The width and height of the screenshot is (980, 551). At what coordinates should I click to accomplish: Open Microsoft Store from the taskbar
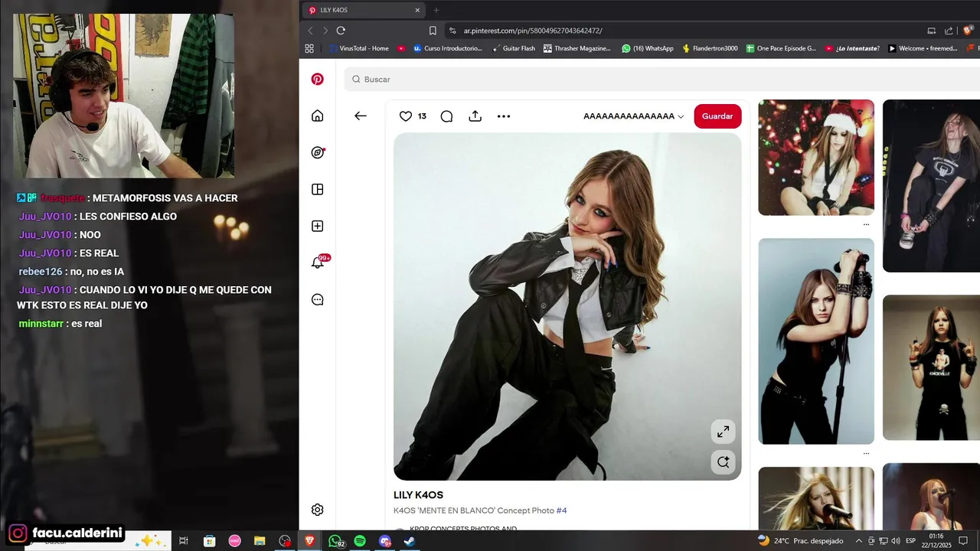(x=209, y=541)
